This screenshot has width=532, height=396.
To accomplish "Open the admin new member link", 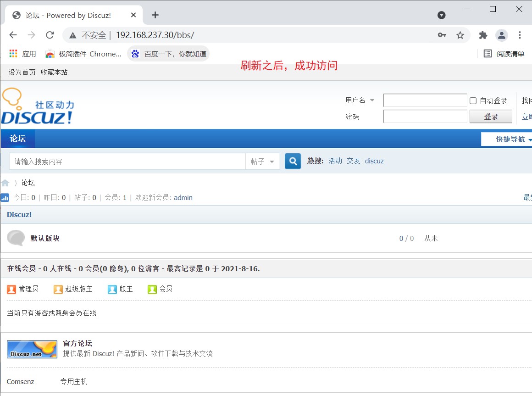I will click(183, 197).
